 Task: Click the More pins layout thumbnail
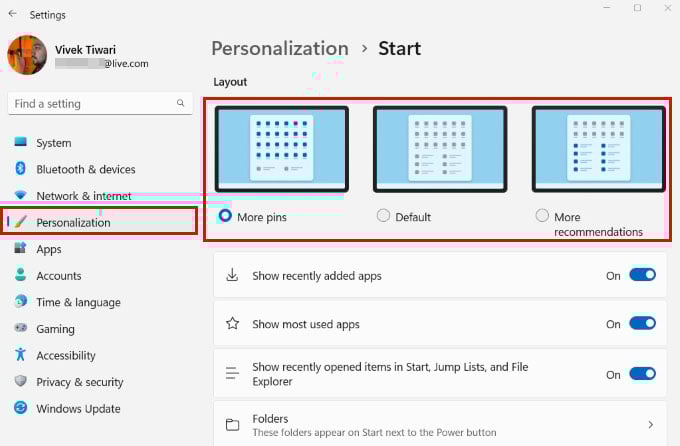[282, 149]
